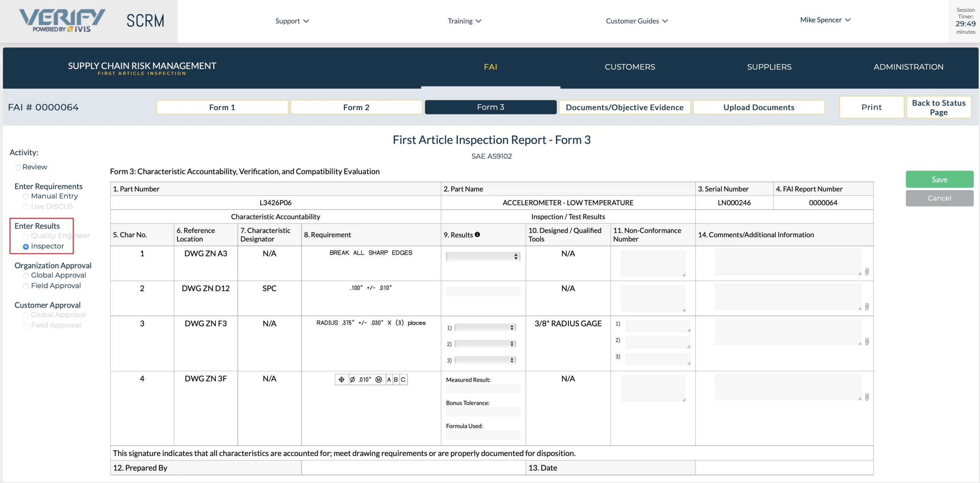Click paperclip attachment icon for DWG ZN F3 row
The image size is (980, 483).
click(867, 341)
